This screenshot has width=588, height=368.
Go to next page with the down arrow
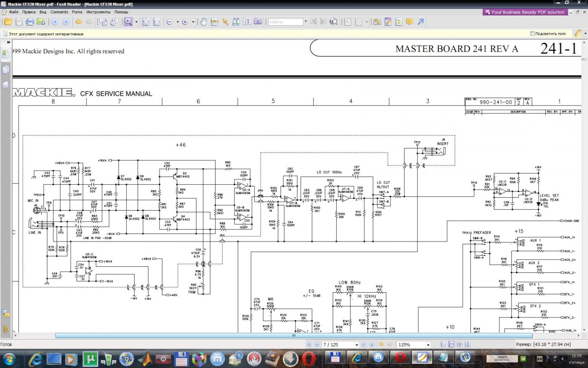[66, 22]
